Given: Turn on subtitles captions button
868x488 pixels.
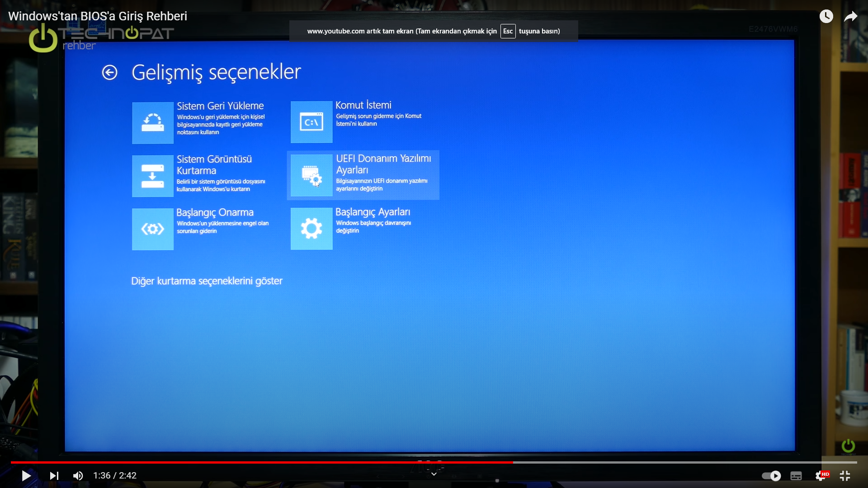Looking at the screenshot, I should tap(796, 476).
